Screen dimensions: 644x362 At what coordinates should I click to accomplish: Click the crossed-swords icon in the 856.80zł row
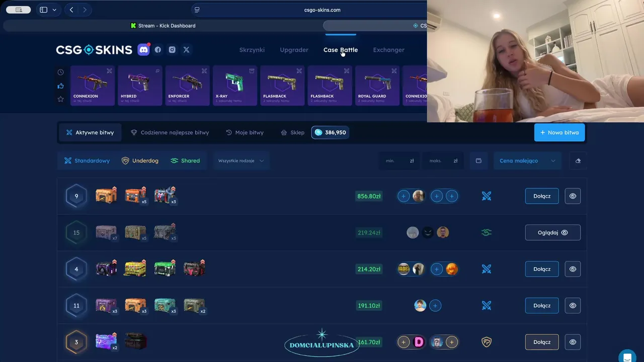tap(487, 196)
